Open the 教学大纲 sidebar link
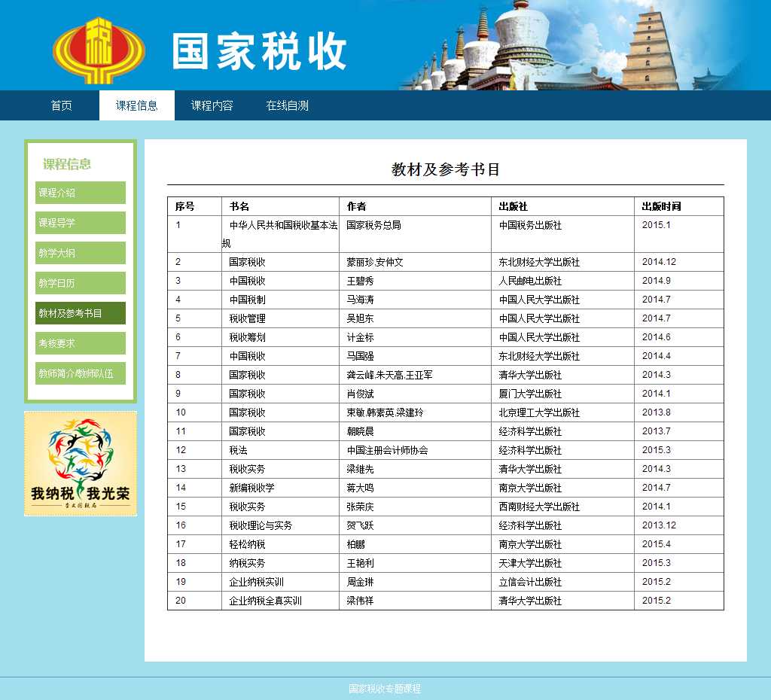This screenshot has width=771, height=700. tap(81, 253)
